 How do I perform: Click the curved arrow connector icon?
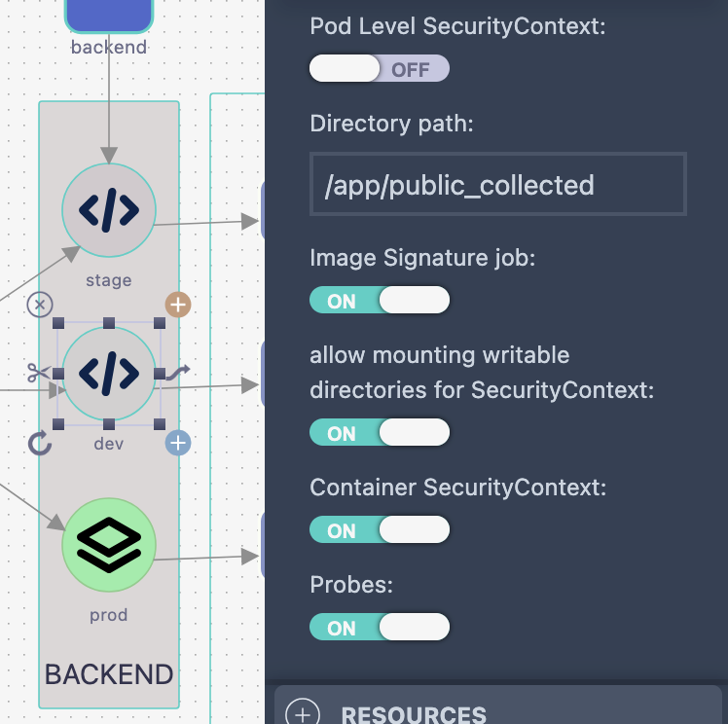click(x=177, y=372)
